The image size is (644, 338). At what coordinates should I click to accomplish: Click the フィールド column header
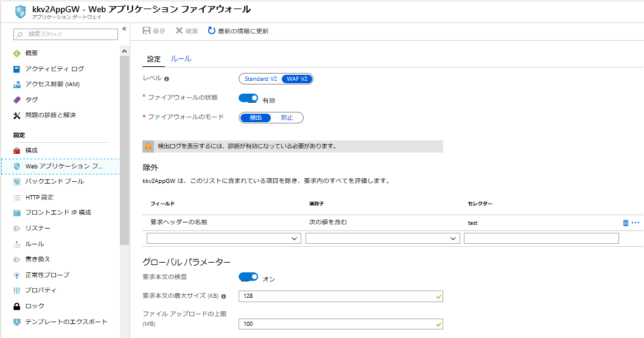(x=163, y=204)
